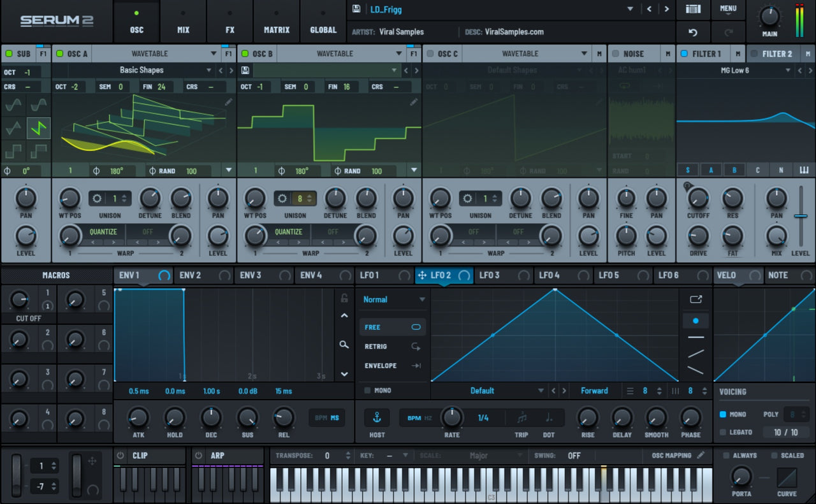
Task: Edit OSC mapping with pencil icon
Action: (x=701, y=455)
